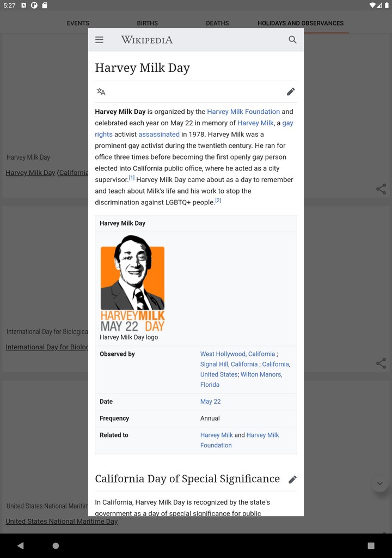Tap the California Day of Special Significance heading
Image resolution: width=392 pixels, height=558 pixels.
187,478
